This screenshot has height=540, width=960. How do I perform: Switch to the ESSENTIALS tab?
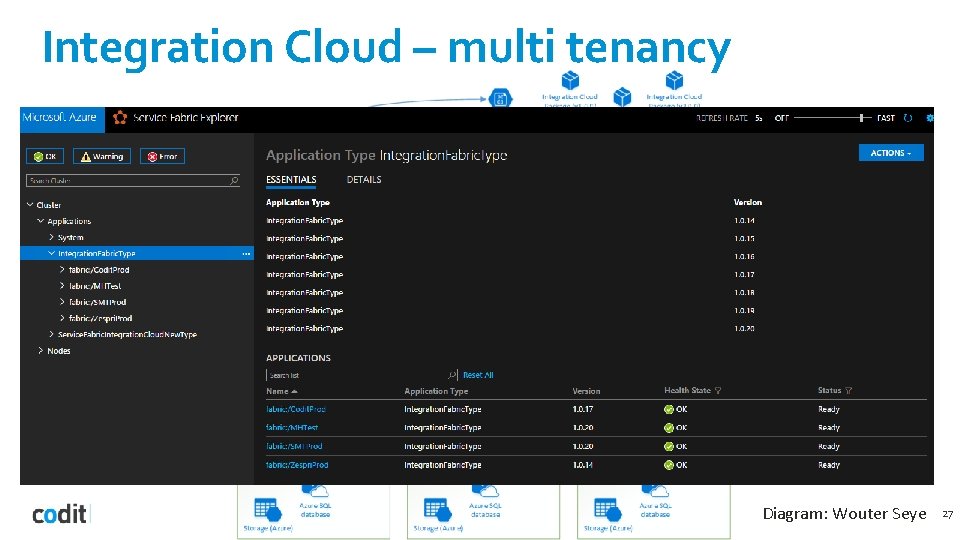291,179
